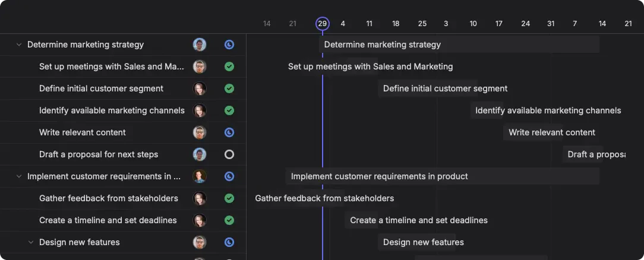Click date 18 in the timeline header
Viewport: 644px width, 260px height.
tap(396, 24)
